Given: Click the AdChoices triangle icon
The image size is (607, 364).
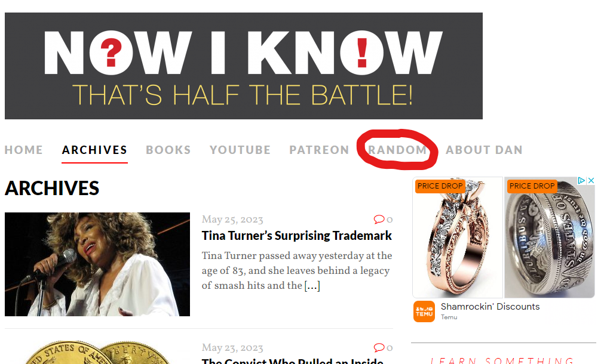Looking at the screenshot, I should click(581, 180).
